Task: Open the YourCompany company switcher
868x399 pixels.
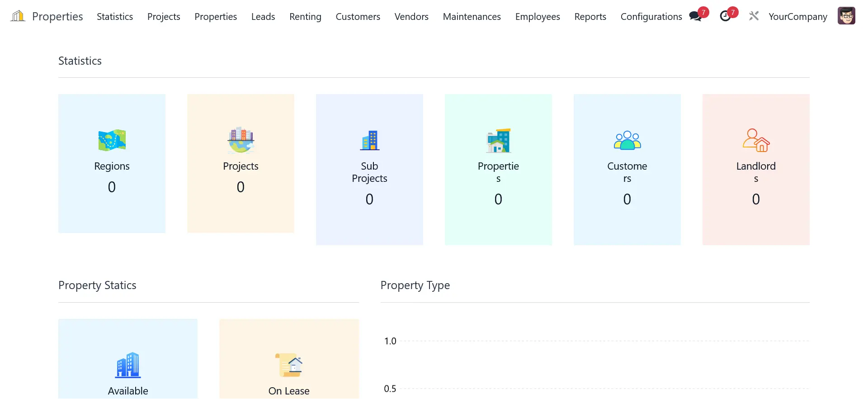Action: click(797, 17)
